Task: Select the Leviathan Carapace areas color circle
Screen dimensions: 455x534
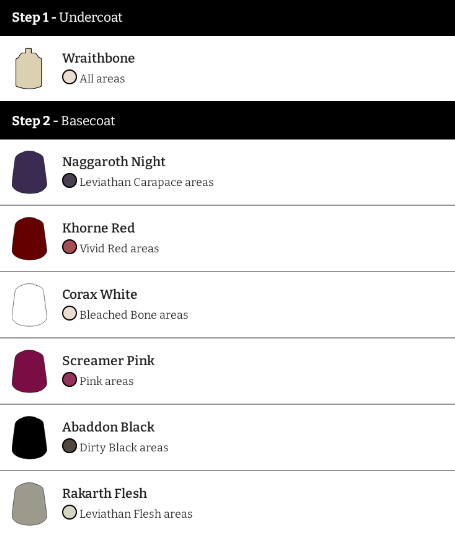Action: coord(69,180)
